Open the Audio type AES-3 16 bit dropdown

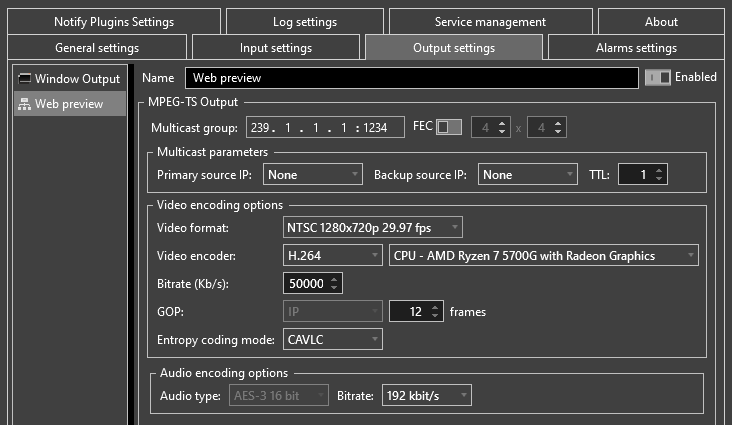(x=279, y=396)
